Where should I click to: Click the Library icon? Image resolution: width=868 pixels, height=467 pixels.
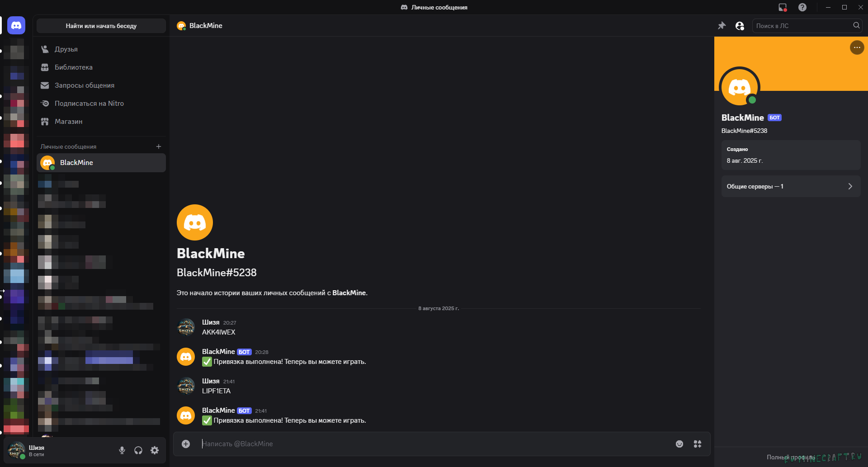(x=45, y=67)
